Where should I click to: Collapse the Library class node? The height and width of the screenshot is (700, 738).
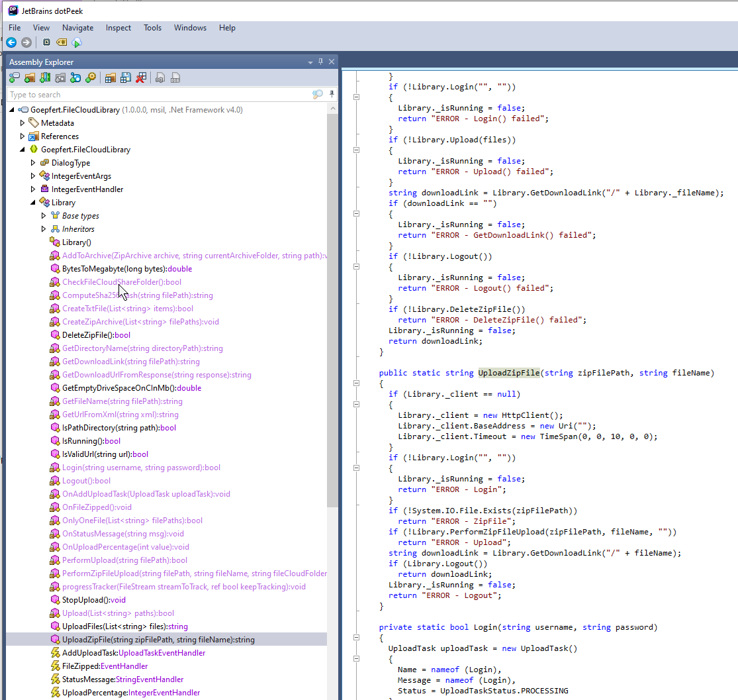point(33,203)
